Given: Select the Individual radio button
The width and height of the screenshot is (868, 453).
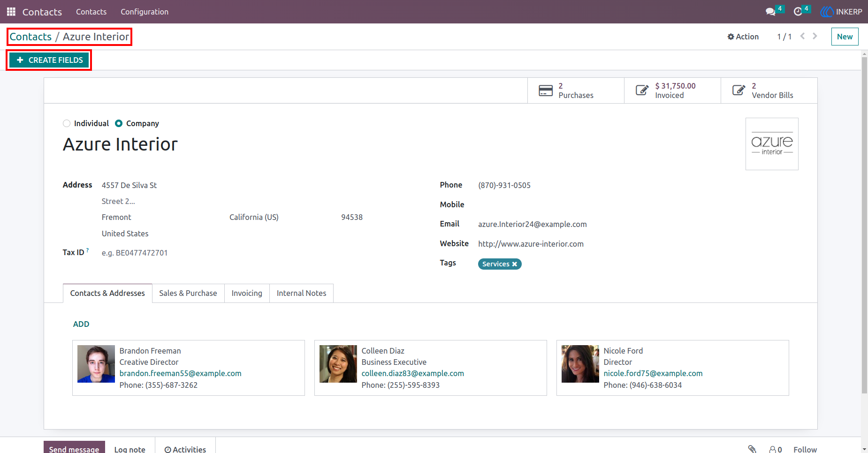Looking at the screenshot, I should 67,123.
